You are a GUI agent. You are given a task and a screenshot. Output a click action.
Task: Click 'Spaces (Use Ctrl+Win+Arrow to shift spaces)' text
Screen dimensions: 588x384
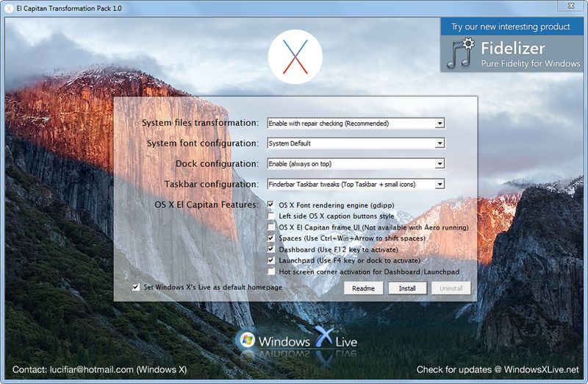[352, 238]
